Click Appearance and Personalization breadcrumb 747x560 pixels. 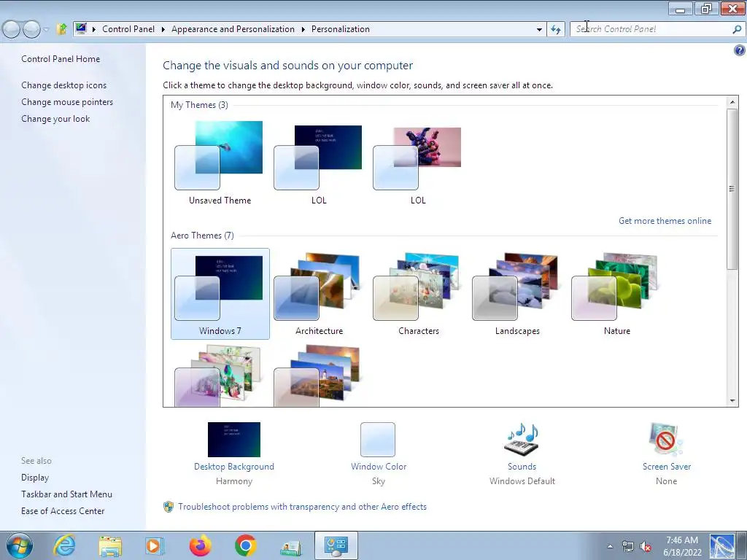pos(233,29)
